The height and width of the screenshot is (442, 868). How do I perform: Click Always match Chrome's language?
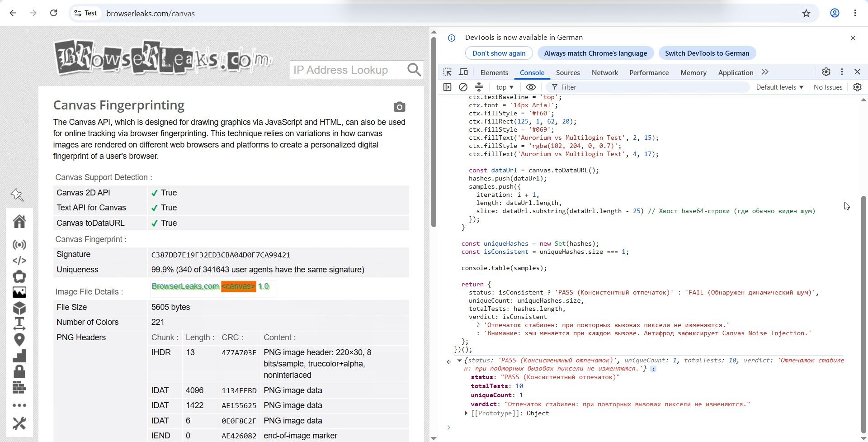[595, 53]
